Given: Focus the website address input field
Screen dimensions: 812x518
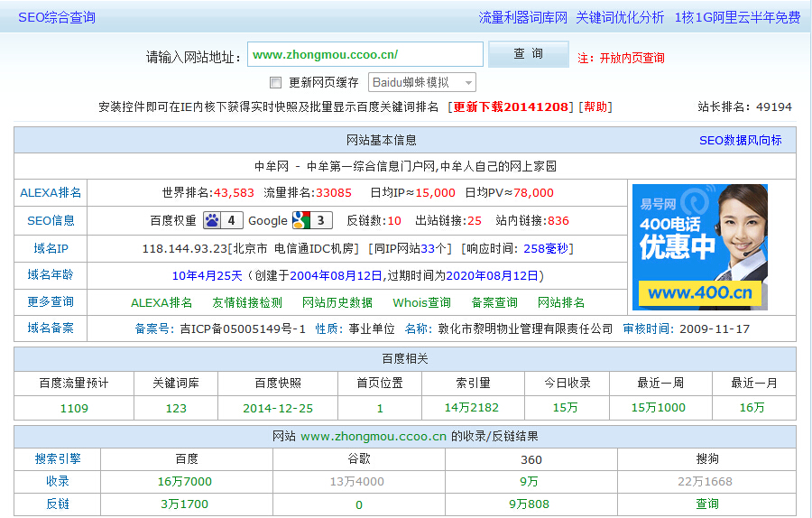Looking at the screenshot, I should point(365,54).
